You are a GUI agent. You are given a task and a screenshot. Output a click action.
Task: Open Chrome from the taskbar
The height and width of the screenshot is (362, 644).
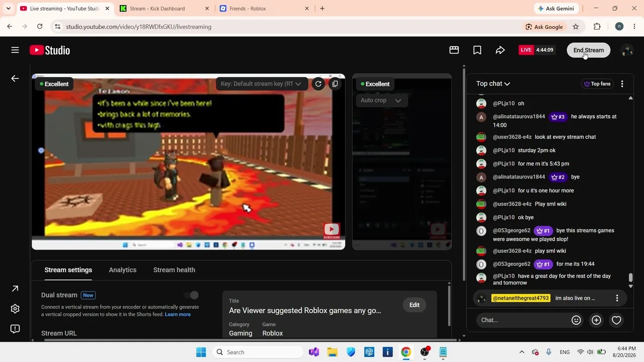[x=406, y=352]
